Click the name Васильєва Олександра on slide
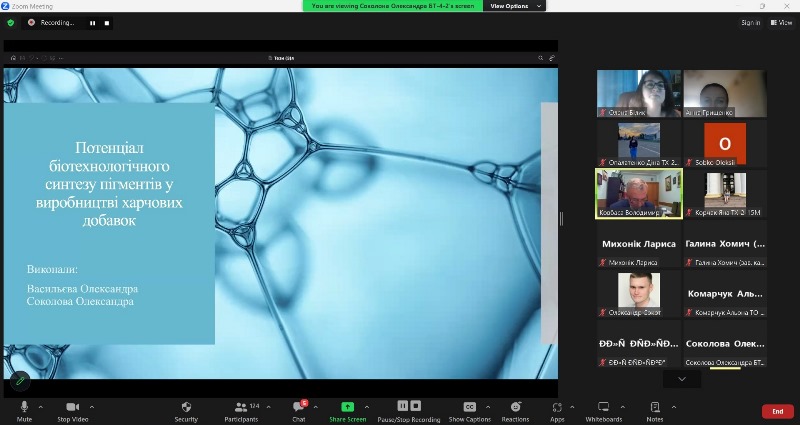Screen dimensions: 800x425 coord(82,289)
